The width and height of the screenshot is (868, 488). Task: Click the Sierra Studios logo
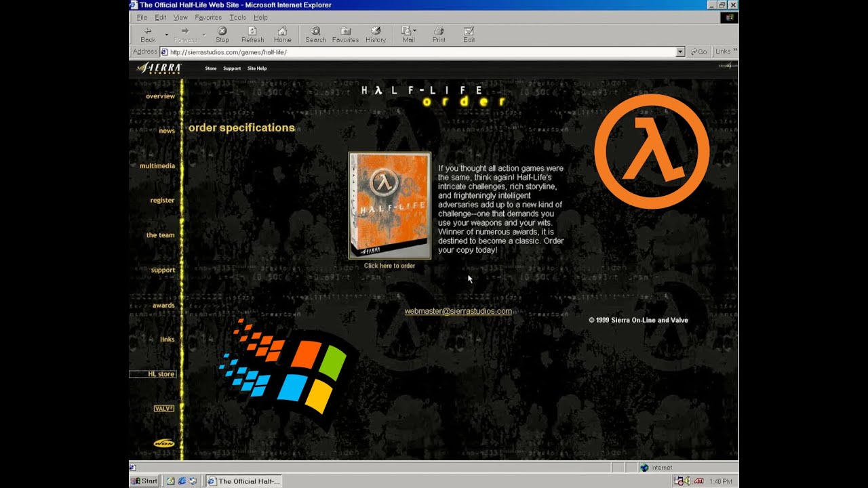[x=159, y=68]
